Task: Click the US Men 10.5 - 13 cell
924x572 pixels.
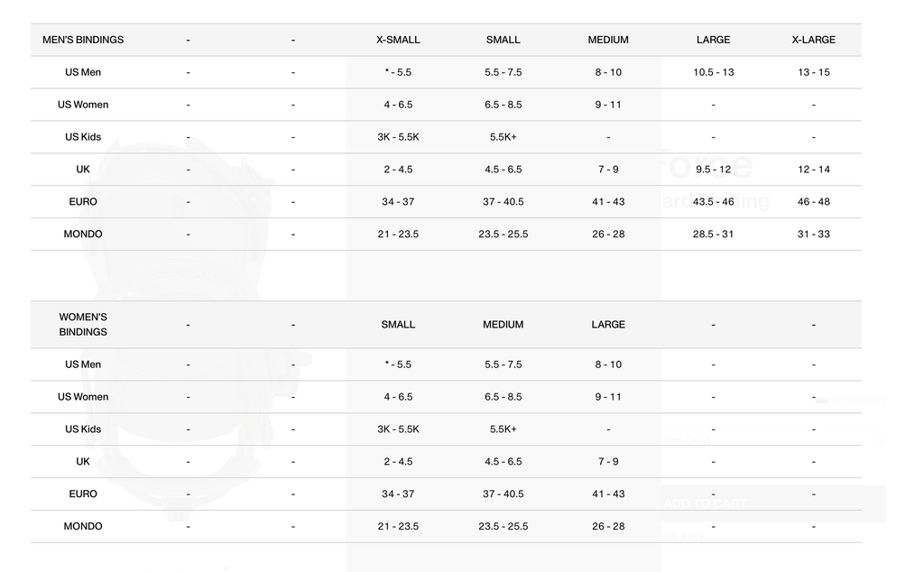Action: point(713,72)
